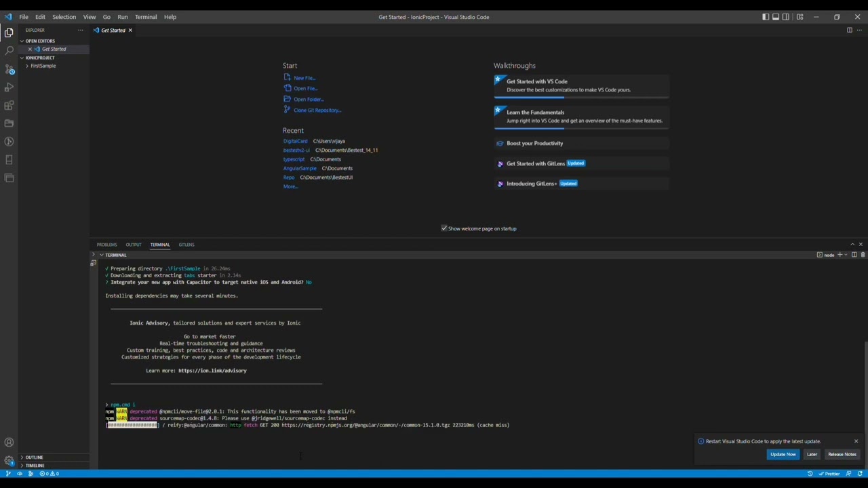
Task: Click the New File link
Action: click(299, 78)
